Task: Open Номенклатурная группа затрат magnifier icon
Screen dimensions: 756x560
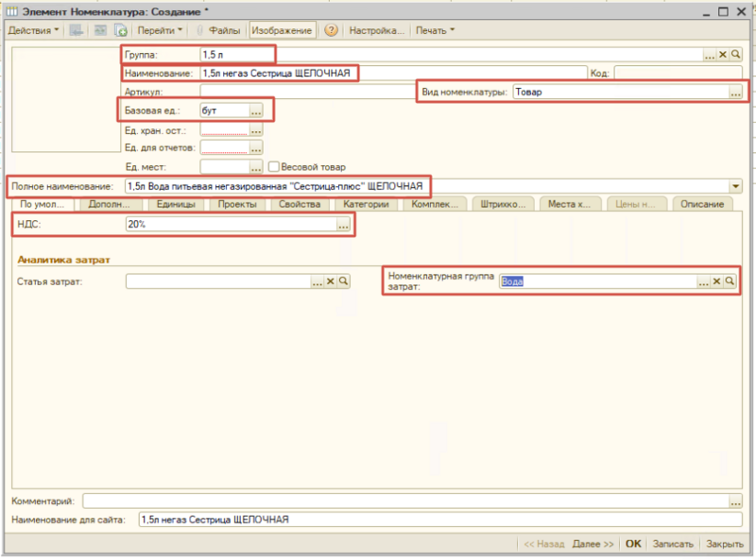Action: [x=730, y=281]
